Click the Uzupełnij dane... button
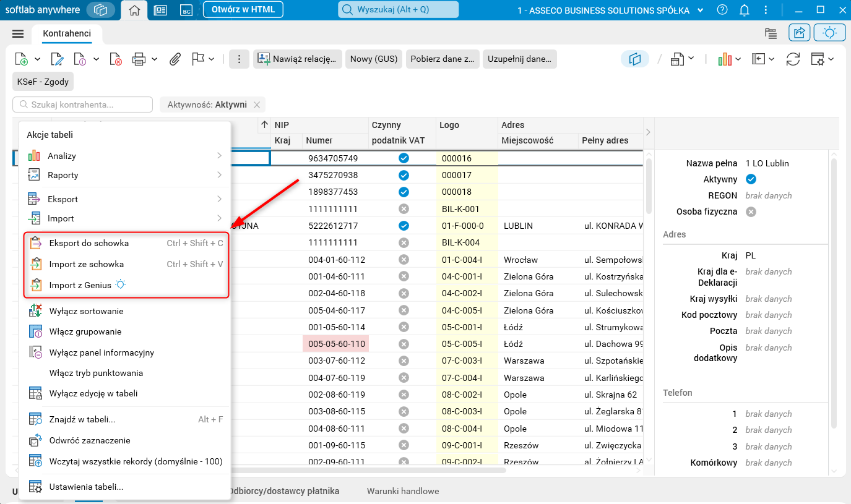This screenshot has height=504, width=851. click(x=520, y=59)
